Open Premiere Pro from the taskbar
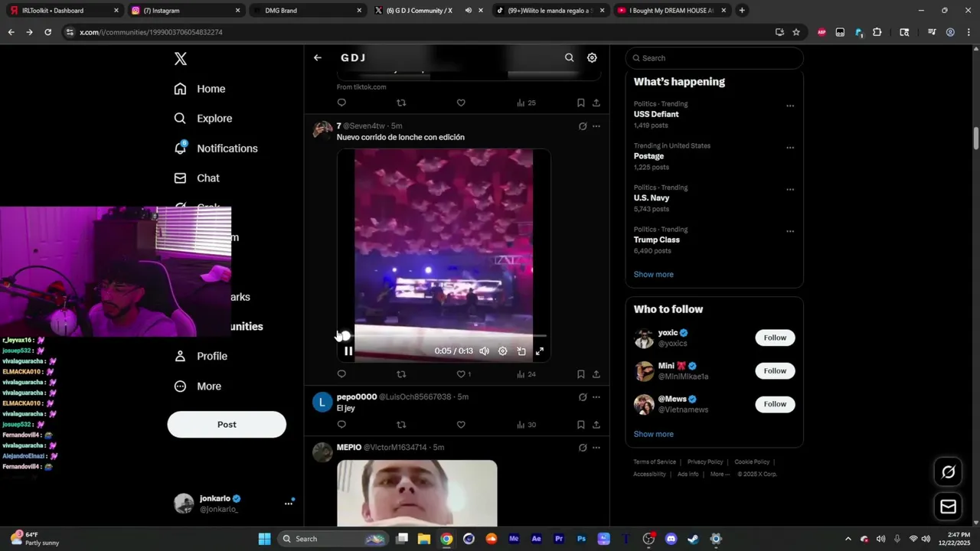Viewport: 980px width, 551px height. tap(559, 539)
